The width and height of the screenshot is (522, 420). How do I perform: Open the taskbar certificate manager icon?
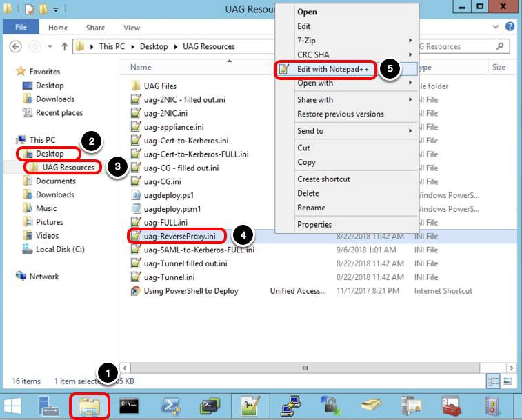412,406
